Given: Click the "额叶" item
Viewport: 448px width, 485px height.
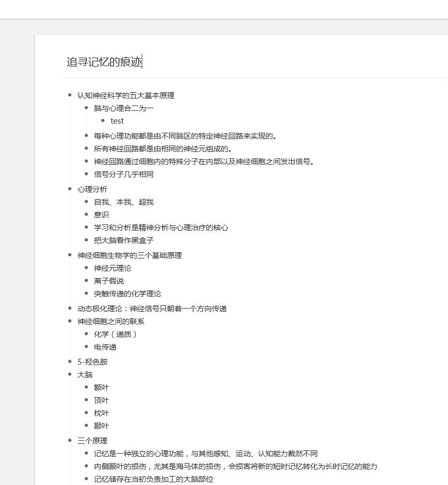Looking at the screenshot, I should tap(101, 387).
